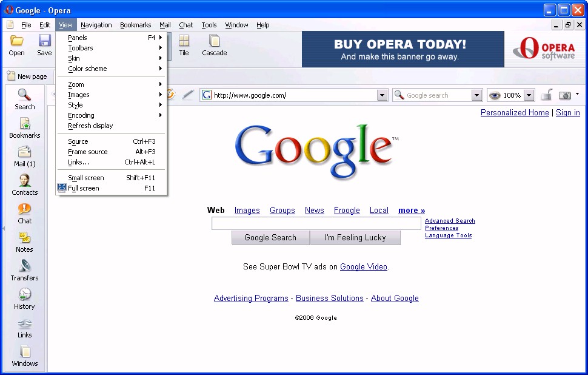The height and width of the screenshot is (375, 588).
Task: Select Small screen menu entry
Action: tap(112, 178)
